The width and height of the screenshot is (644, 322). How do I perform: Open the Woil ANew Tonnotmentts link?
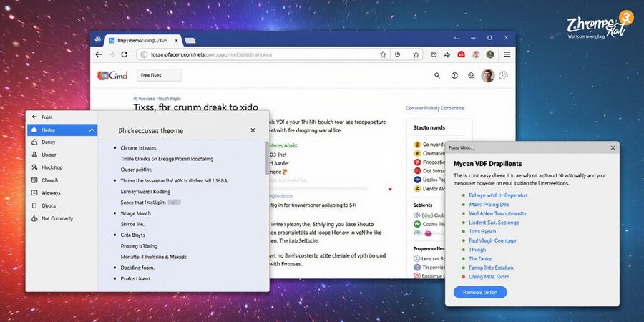coord(497,213)
